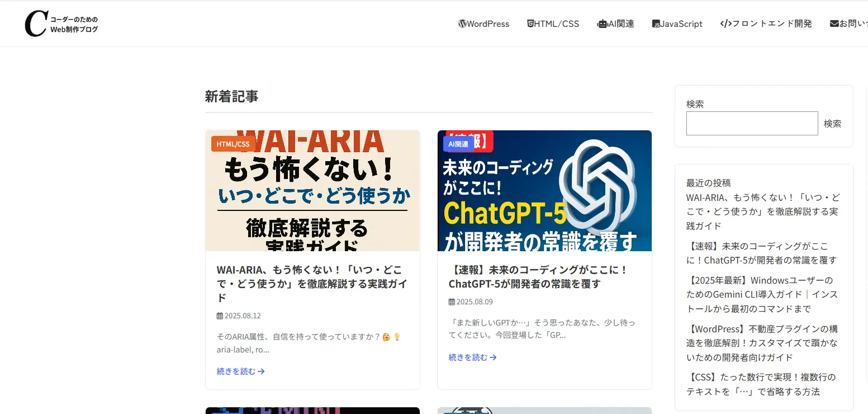This screenshot has width=868, height=414.
Task: Open the 不動産プラグイン recent post link
Action: click(762, 343)
